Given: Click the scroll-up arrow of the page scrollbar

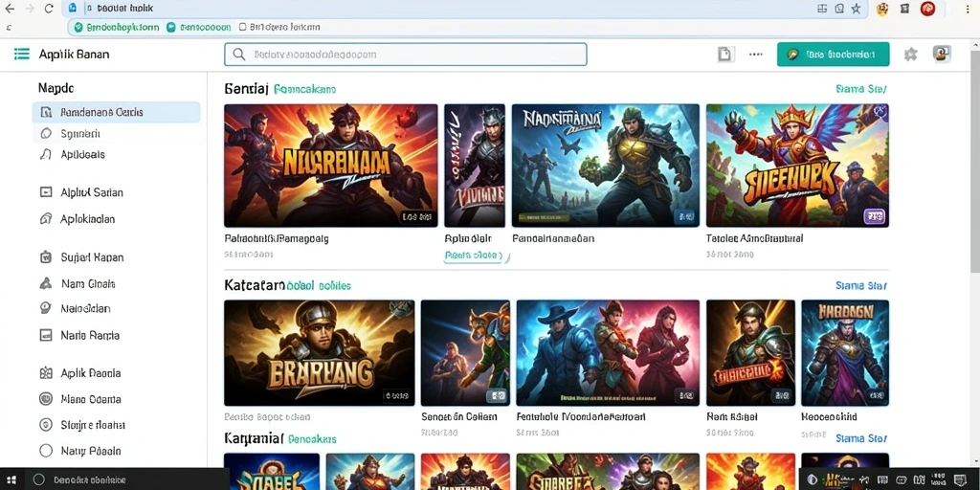Looking at the screenshot, I should pos(975,44).
